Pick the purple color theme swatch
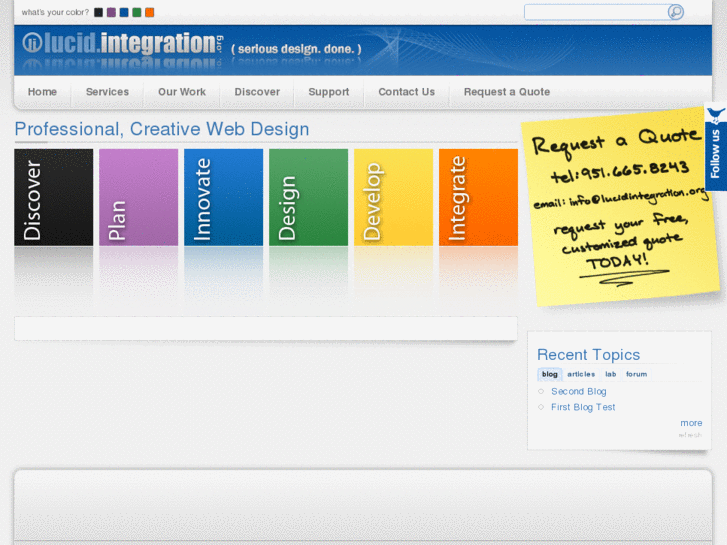 click(111, 12)
